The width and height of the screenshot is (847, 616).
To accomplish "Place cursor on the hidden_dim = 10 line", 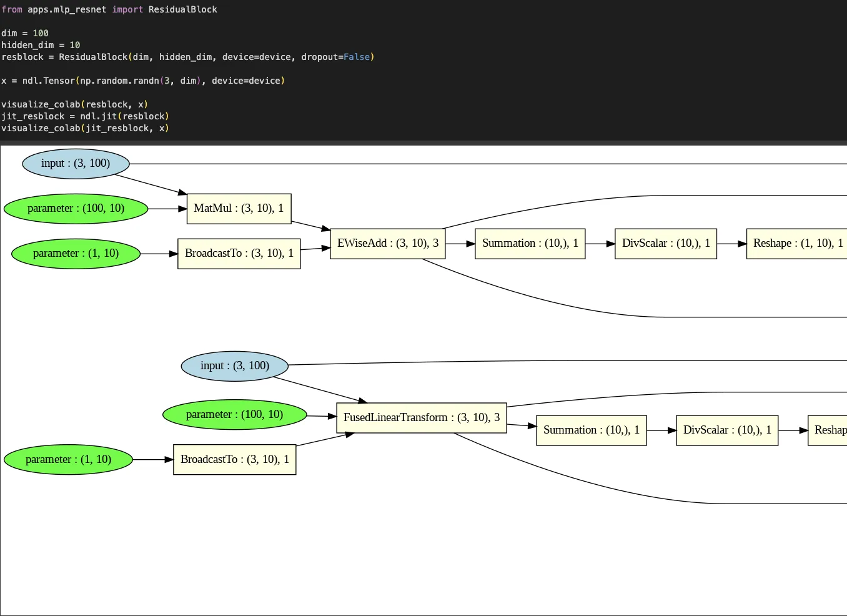I will pyautogui.click(x=41, y=45).
